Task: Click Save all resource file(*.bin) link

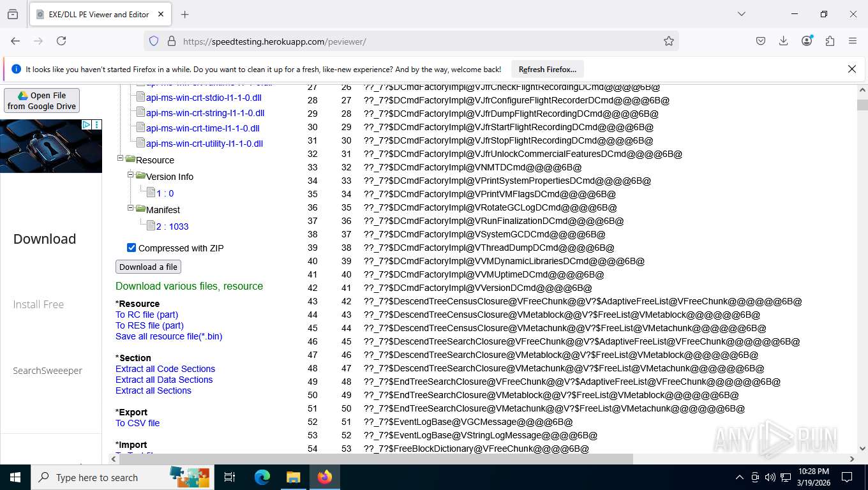Action: coord(168,336)
